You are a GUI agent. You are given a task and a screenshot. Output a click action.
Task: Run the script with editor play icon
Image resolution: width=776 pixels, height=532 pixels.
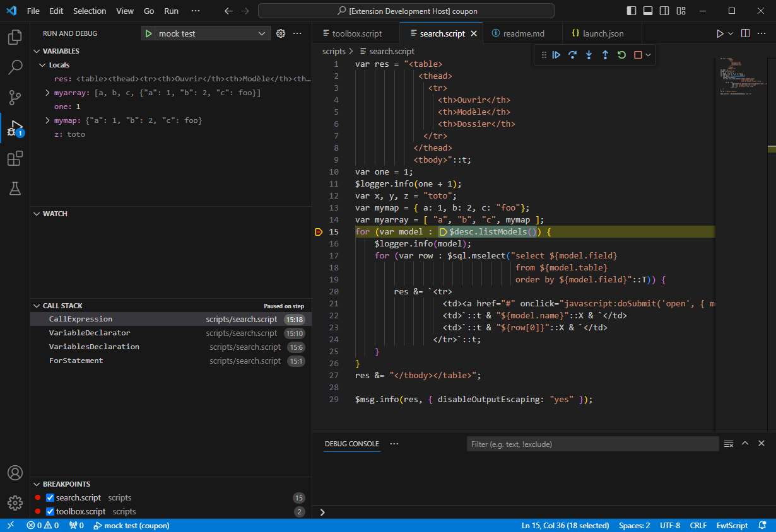[720, 33]
